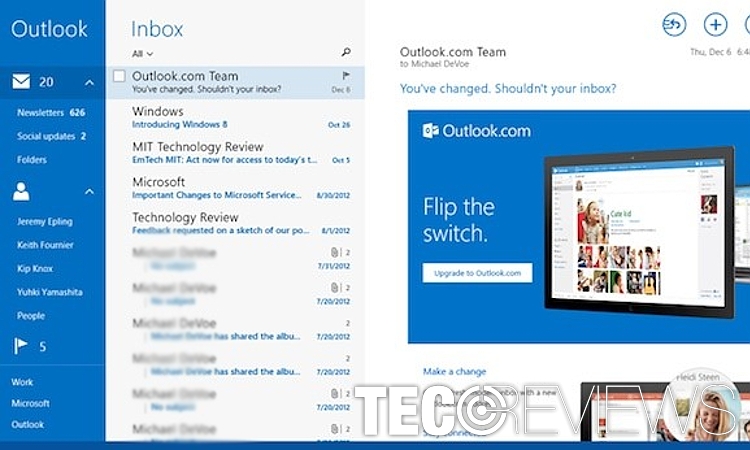Screen dimensions: 750x450
Task: Click the Outlook app title
Action: point(49,29)
